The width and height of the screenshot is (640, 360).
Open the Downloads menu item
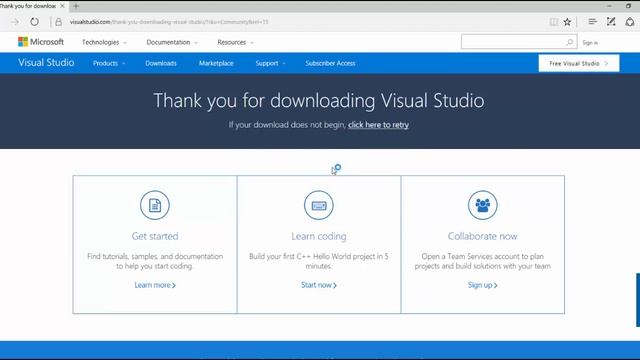[161, 63]
